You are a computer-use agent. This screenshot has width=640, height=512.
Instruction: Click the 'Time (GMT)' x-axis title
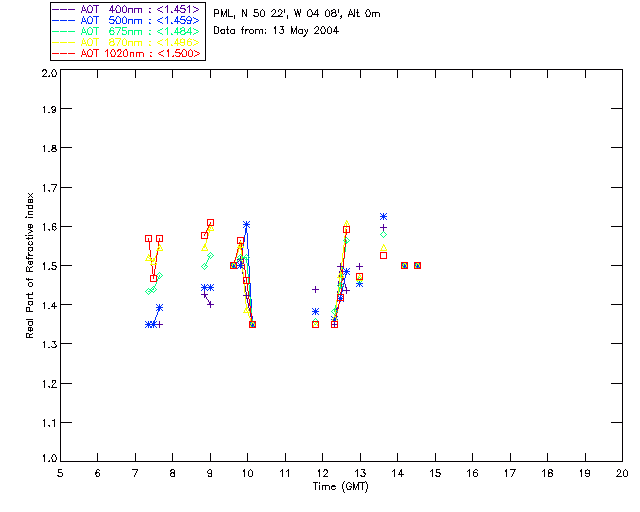tap(340, 487)
